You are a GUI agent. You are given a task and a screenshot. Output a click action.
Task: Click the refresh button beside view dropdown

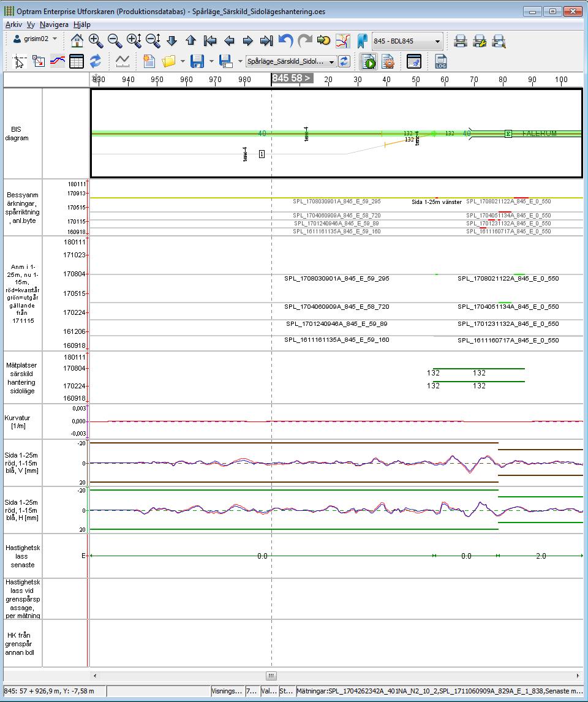point(344,61)
